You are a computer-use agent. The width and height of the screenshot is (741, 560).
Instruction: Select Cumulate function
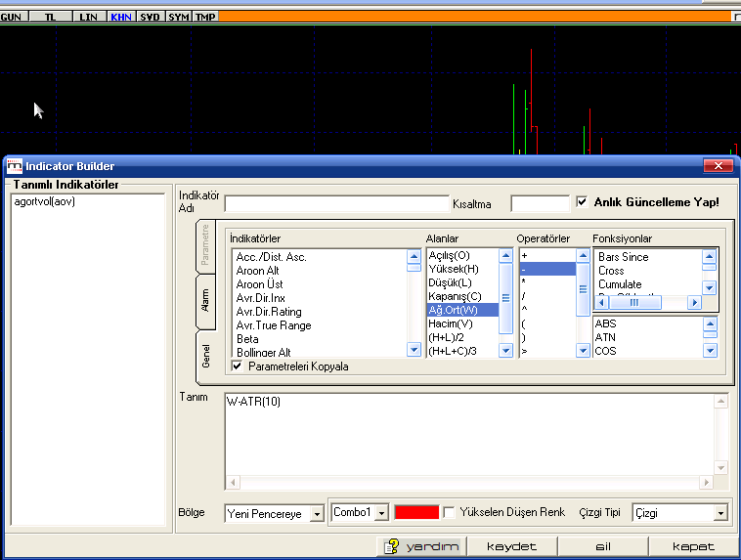[x=620, y=284]
